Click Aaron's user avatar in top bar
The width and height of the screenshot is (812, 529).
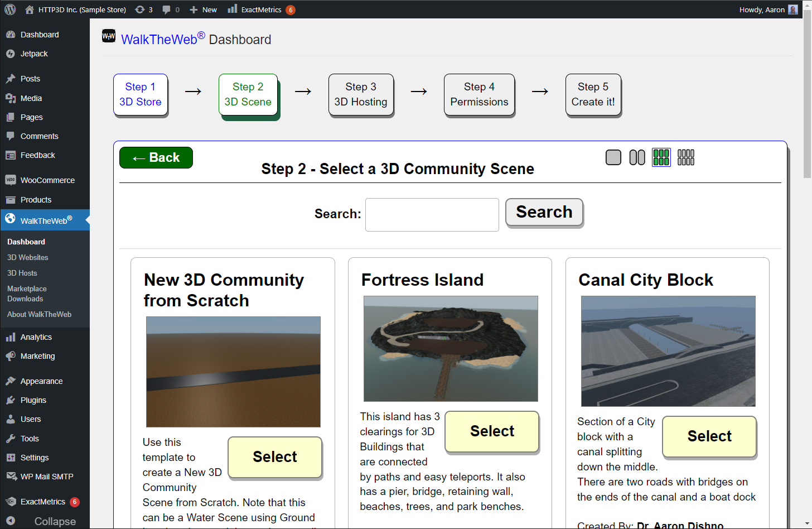(792, 9)
